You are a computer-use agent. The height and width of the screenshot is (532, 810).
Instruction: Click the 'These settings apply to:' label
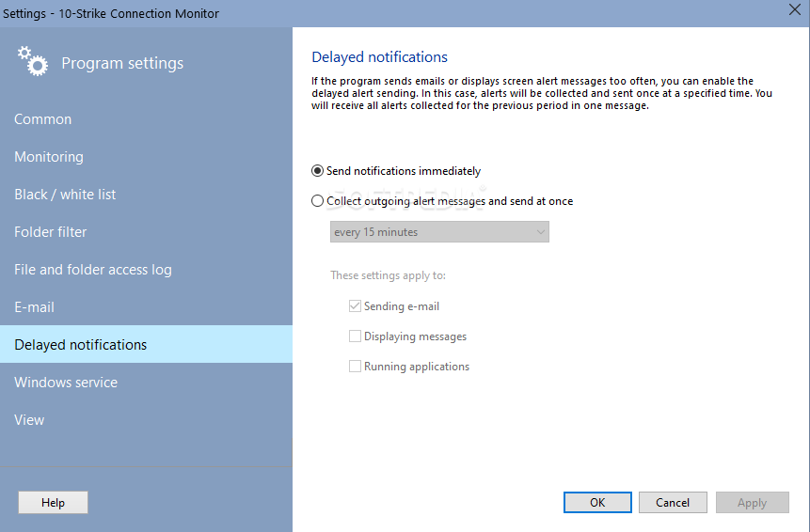(x=388, y=275)
